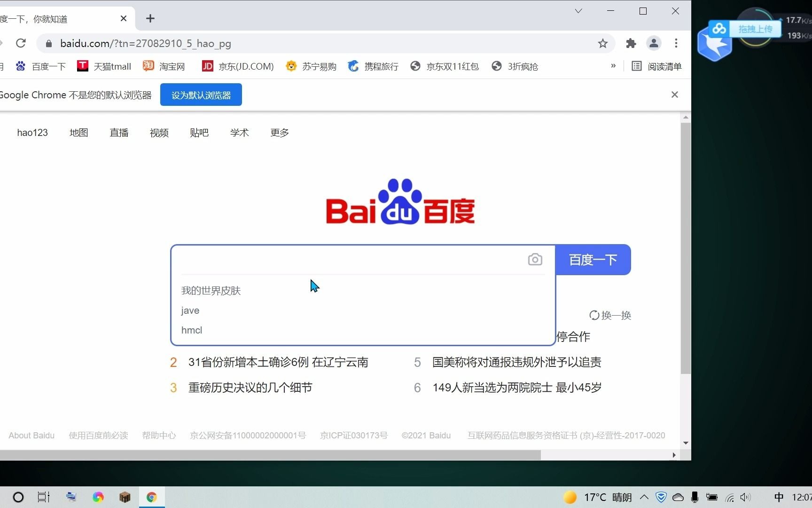Viewport: 812px width, 508px height.
Task: Open the Chrome extensions puzzle icon
Action: pos(631,43)
